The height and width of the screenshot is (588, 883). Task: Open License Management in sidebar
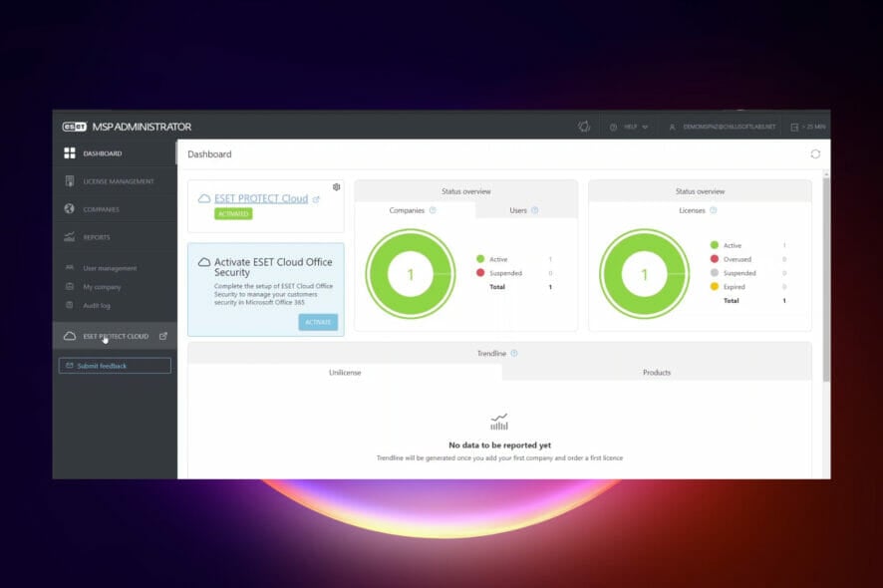(115, 181)
